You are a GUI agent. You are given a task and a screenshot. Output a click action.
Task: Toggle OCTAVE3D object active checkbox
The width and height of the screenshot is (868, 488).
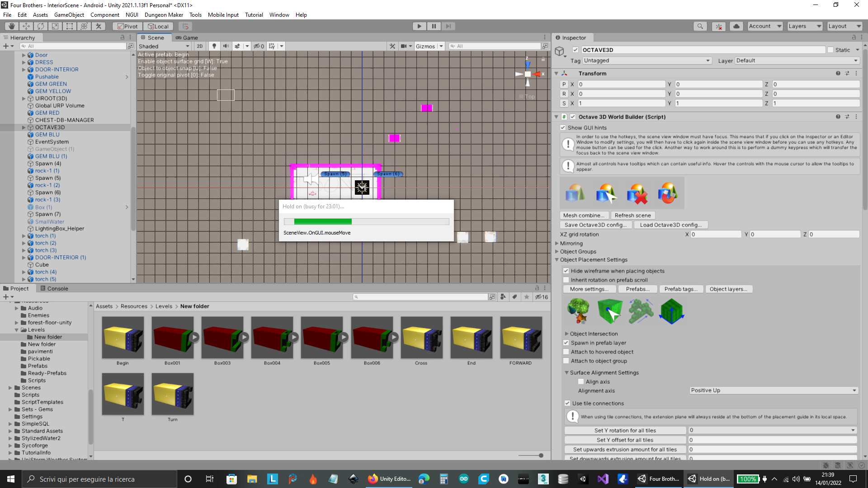[576, 50]
